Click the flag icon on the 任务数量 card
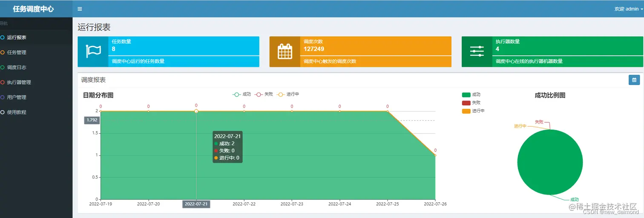 click(x=93, y=51)
